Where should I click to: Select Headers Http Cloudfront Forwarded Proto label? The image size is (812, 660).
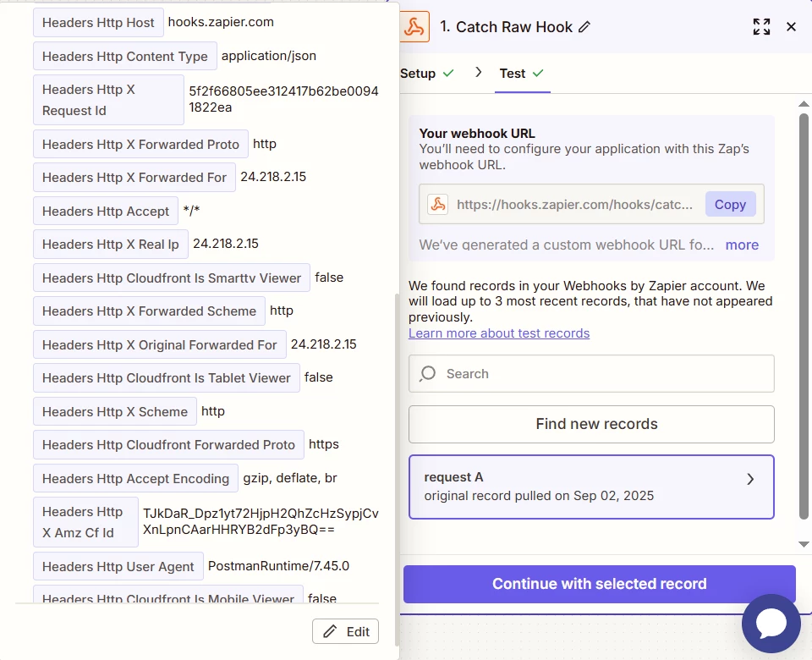168,444
